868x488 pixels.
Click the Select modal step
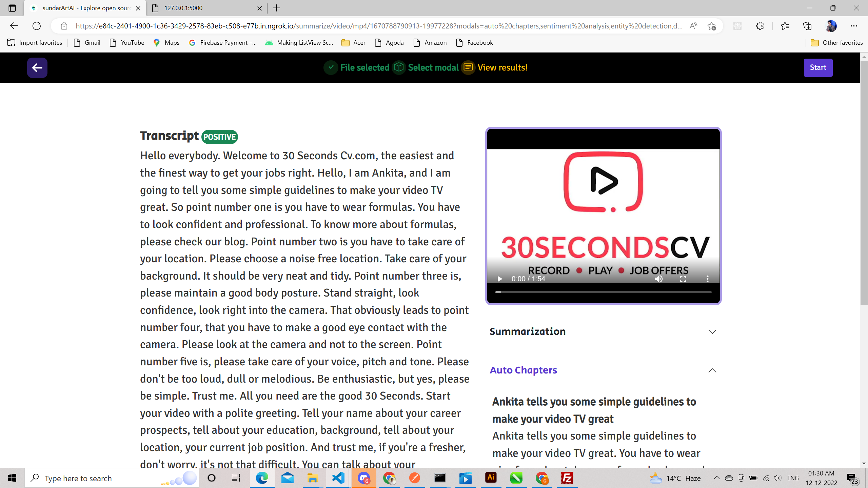coord(433,67)
